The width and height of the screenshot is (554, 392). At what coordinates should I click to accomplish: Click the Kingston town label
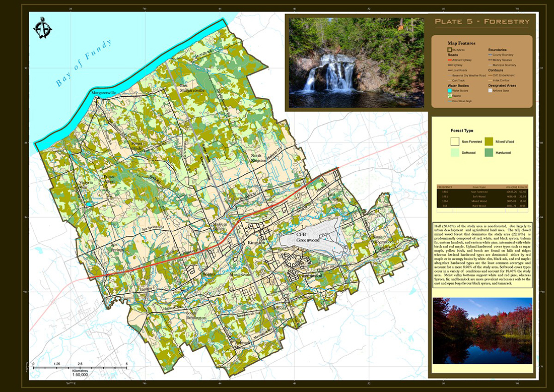(256, 243)
